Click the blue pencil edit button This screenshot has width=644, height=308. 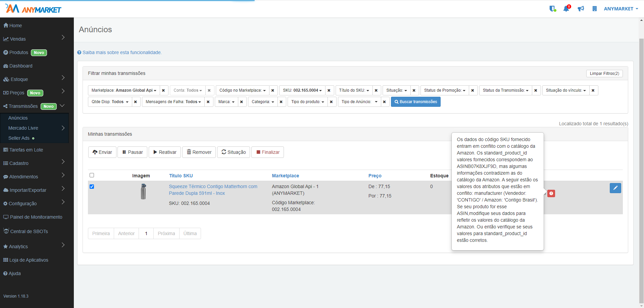615,188
